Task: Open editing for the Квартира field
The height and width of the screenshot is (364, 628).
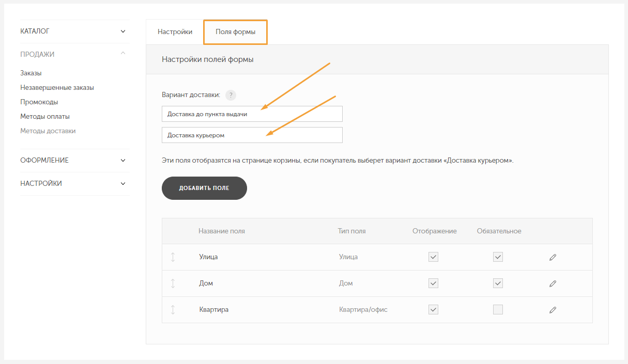Action: 553,310
